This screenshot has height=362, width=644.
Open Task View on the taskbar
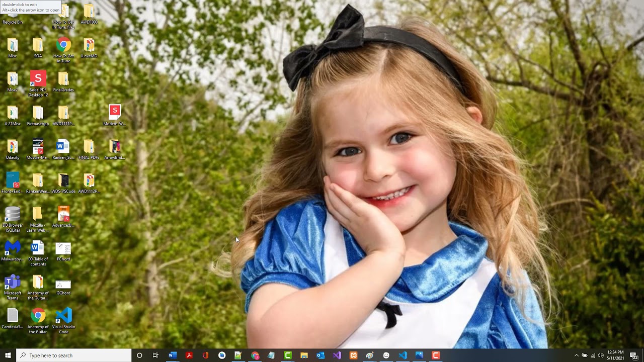coord(155,355)
